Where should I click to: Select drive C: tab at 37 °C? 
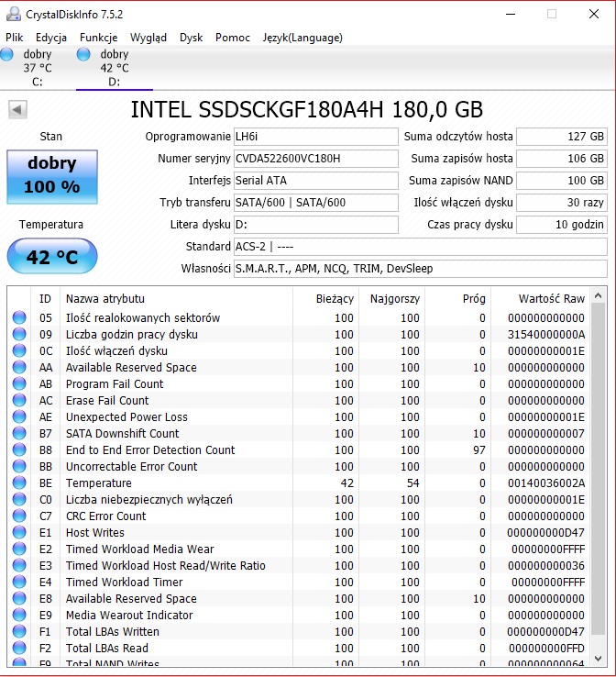tap(38, 68)
